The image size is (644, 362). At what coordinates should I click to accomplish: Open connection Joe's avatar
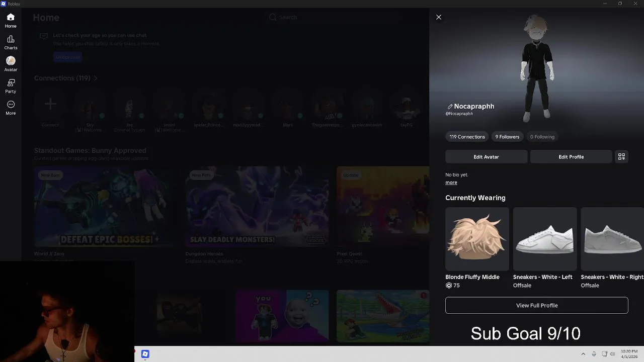coord(129,105)
